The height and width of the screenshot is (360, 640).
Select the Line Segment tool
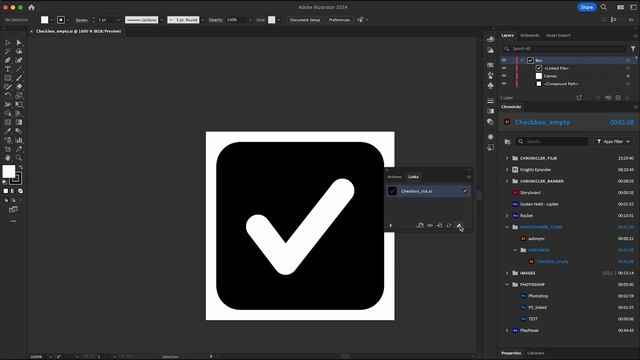coord(19,69)
